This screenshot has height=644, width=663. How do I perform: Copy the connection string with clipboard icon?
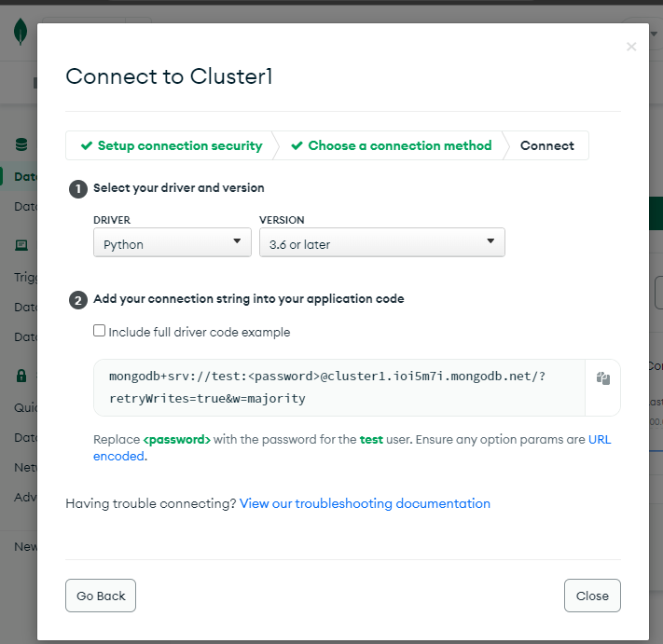[603, 378]
